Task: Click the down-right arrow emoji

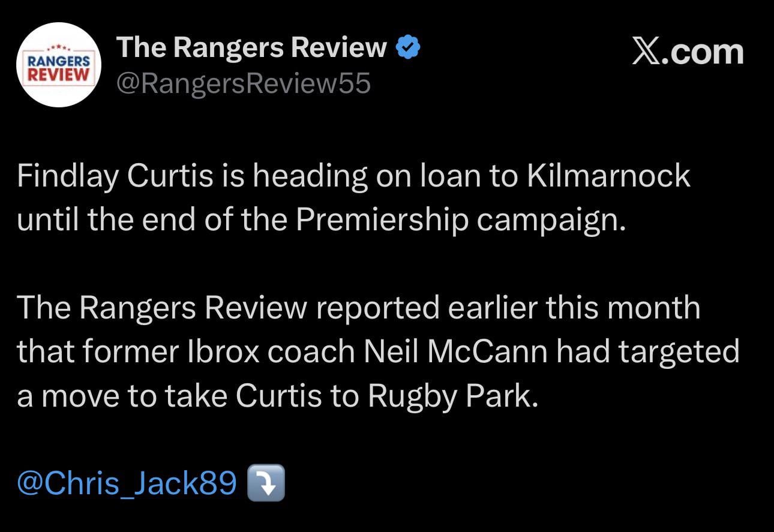Action: pos(266,484)
